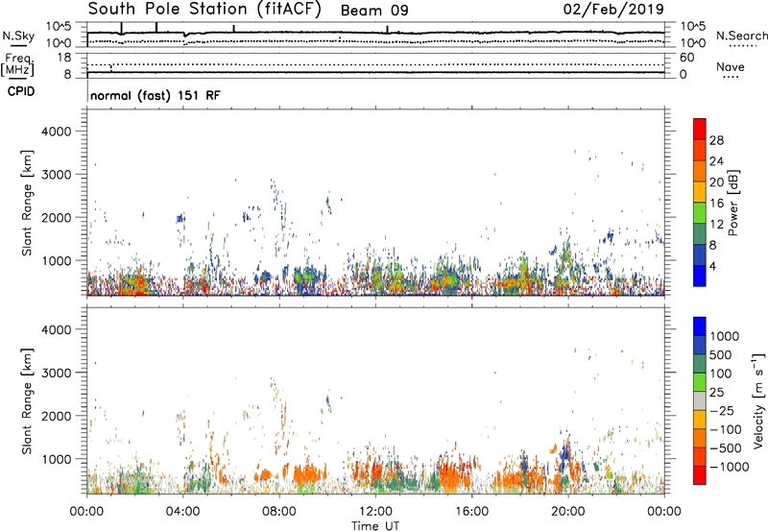Pick the −500 to −100 orange velocity segment
The width and height of the screenshot is (768, 532).
click(x=700, y=439)
